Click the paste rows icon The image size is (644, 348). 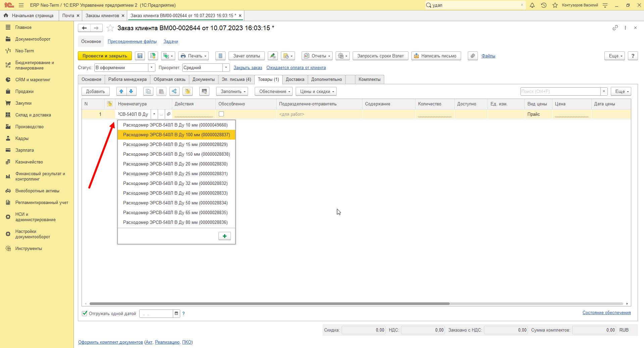(161, 92)
